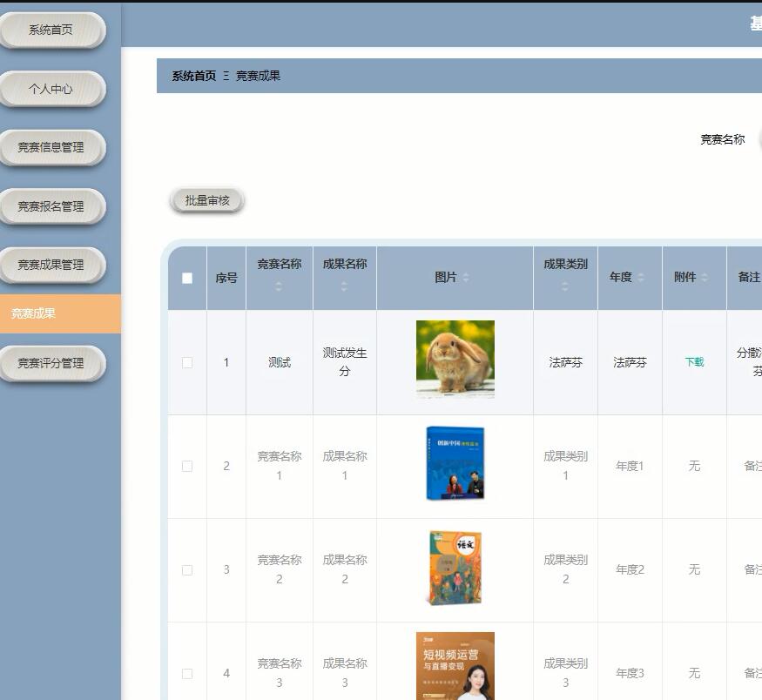
Task: Check the checkbox for row 2
Action: click(187, 467)
